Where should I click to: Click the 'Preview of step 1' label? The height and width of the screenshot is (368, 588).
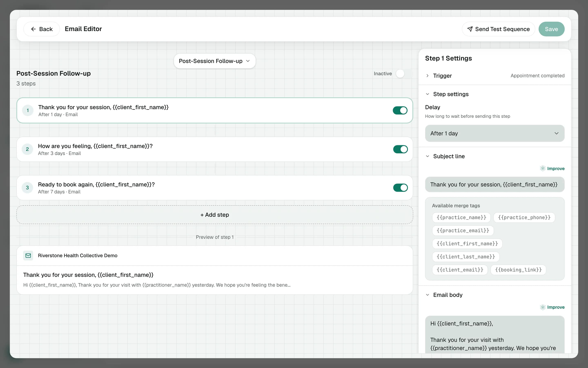(215, 237)
